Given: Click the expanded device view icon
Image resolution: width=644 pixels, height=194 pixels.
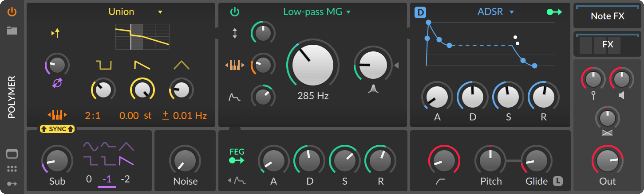Looking at the screenshot, I should 12,154.
